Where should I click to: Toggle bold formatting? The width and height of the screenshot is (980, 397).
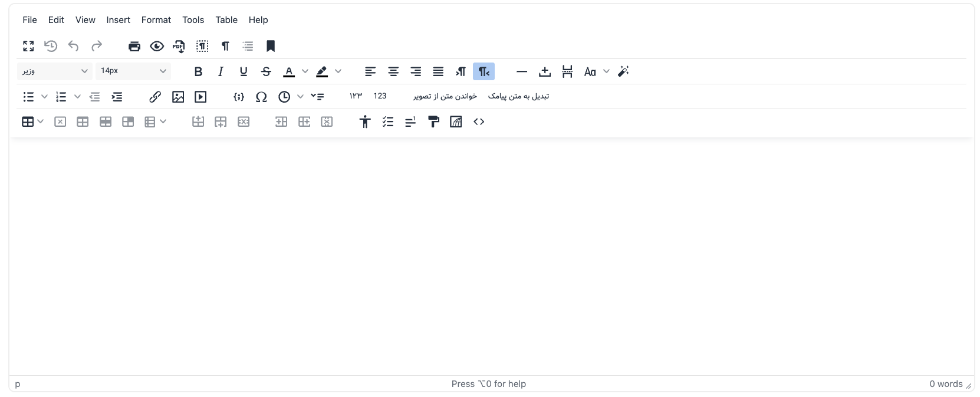coord(198,71)
